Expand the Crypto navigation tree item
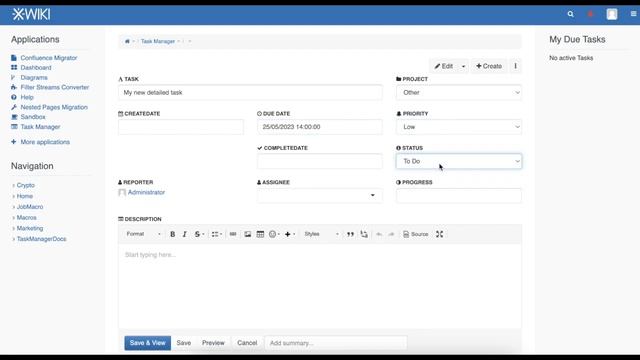Image resolution: width=640 pixels, height=360 pixels. 13,185
